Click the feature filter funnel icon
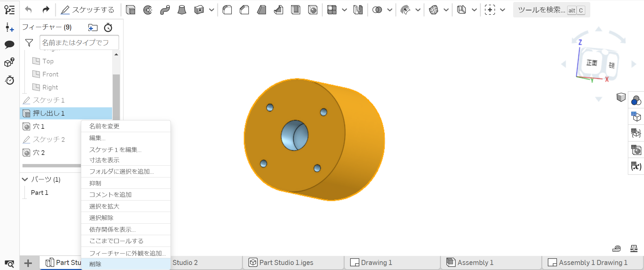Screen dimensions: 644x270 click(x=29, y=43)
